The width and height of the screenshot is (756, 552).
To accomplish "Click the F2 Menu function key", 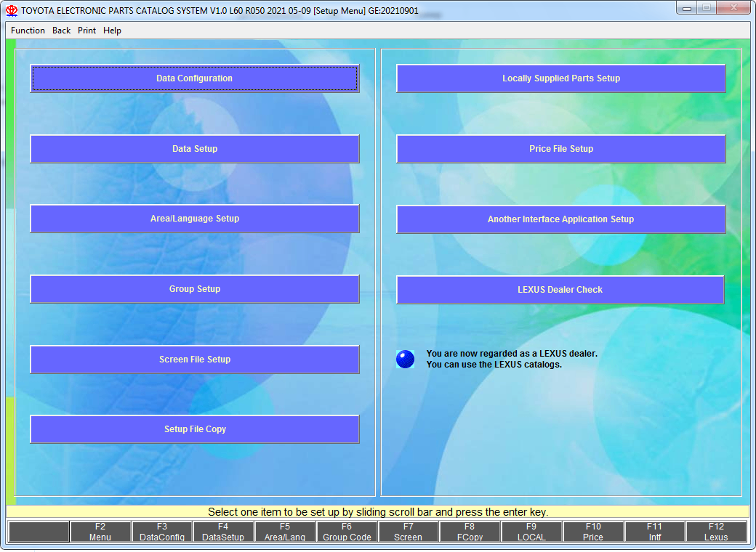I will click(100, 532).
